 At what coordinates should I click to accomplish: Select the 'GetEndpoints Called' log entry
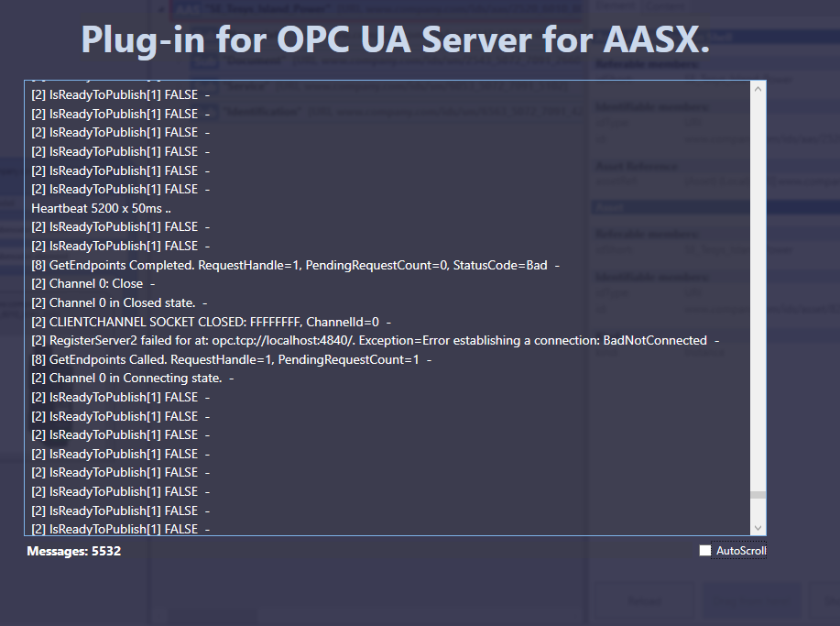pyautogui.click(x=228, y=358)
